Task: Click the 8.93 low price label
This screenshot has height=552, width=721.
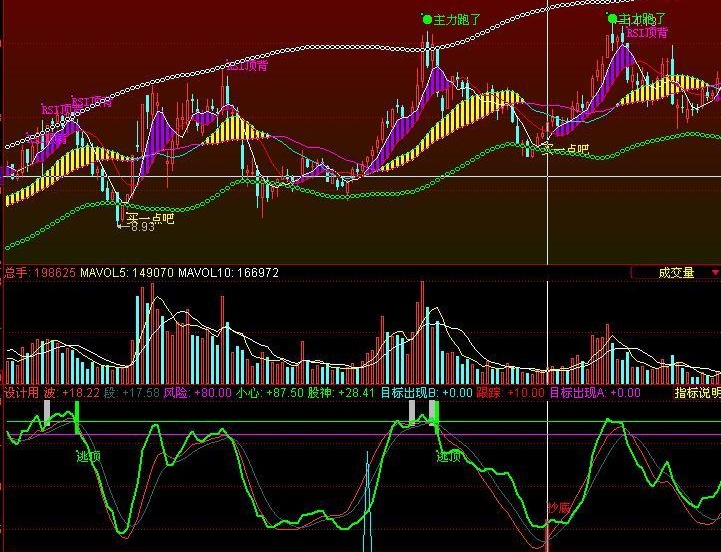Action: tap(141, 227)
